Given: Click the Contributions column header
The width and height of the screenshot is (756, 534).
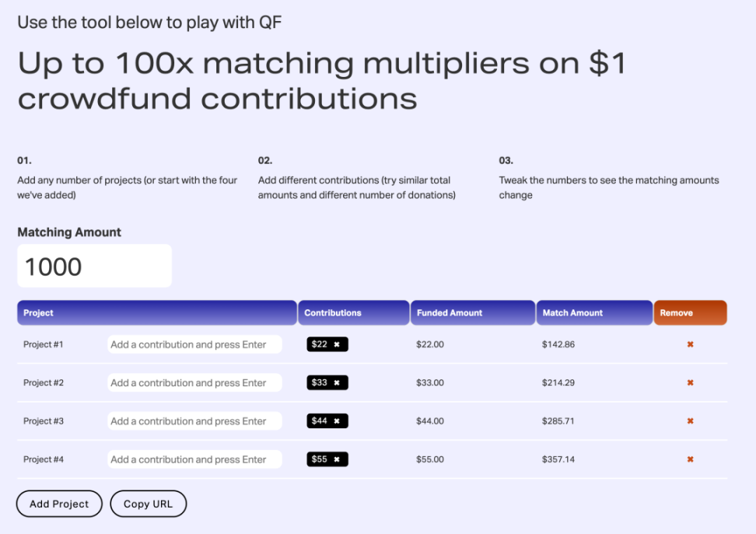Looking at the screenshot, I should coord(353,312).
